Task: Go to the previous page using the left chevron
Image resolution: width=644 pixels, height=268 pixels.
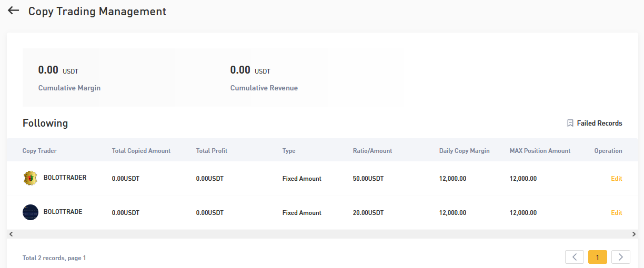Action: pyautogui.click(x=575, y=257)
